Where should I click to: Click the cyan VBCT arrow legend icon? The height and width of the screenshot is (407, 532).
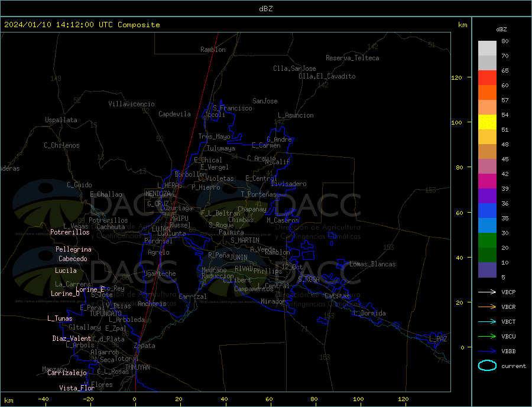coord(487,321)
